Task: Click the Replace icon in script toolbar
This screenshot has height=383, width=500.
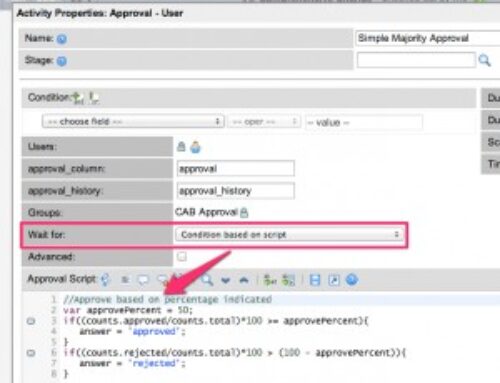Action: [270, 280]
